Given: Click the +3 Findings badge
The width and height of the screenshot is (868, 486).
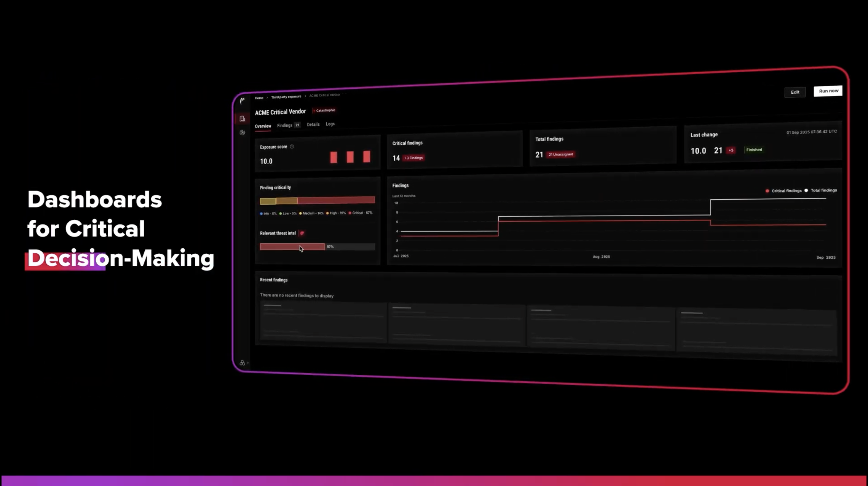Looking at the screenshot, I should point(413,158).
